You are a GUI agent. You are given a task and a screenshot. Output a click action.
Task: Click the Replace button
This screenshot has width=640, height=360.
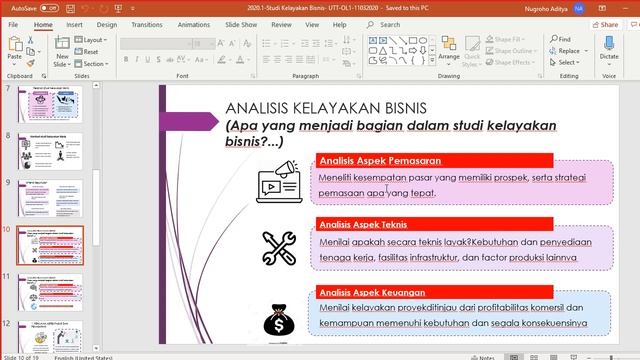coord(569,51)
